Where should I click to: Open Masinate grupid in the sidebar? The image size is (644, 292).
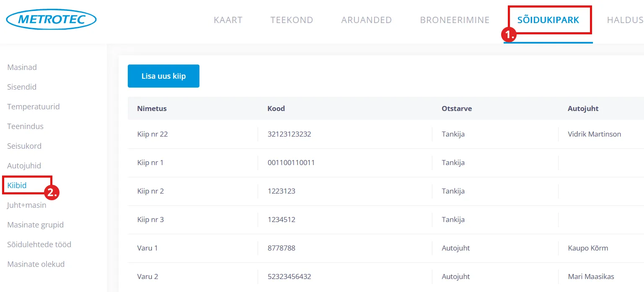[x=36, y=225]
